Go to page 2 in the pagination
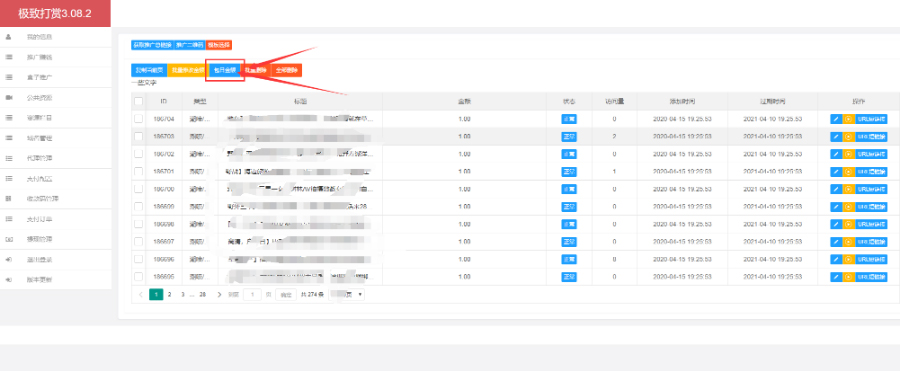Viewport: 900px width, 371px height. 169,294
